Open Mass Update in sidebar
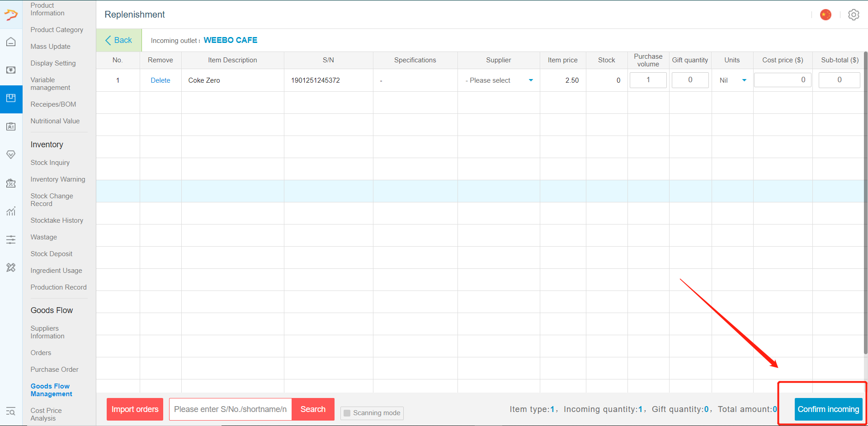 tap(51, 47)
